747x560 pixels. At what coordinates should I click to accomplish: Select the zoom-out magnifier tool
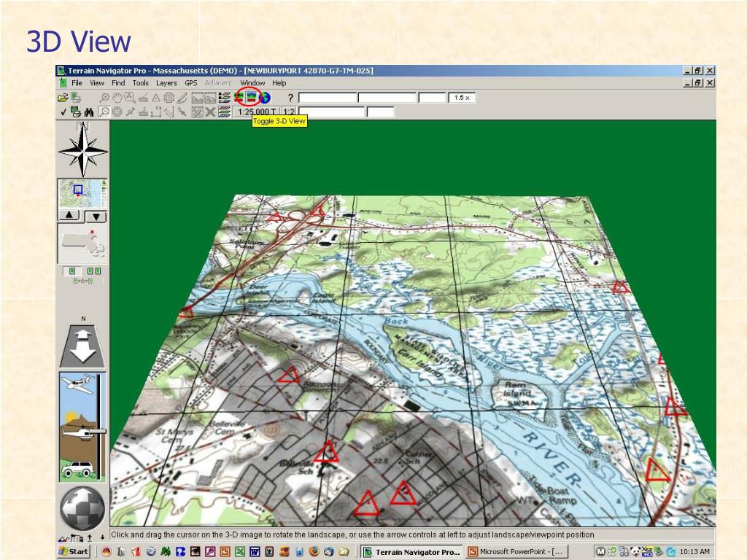(104, 112)
